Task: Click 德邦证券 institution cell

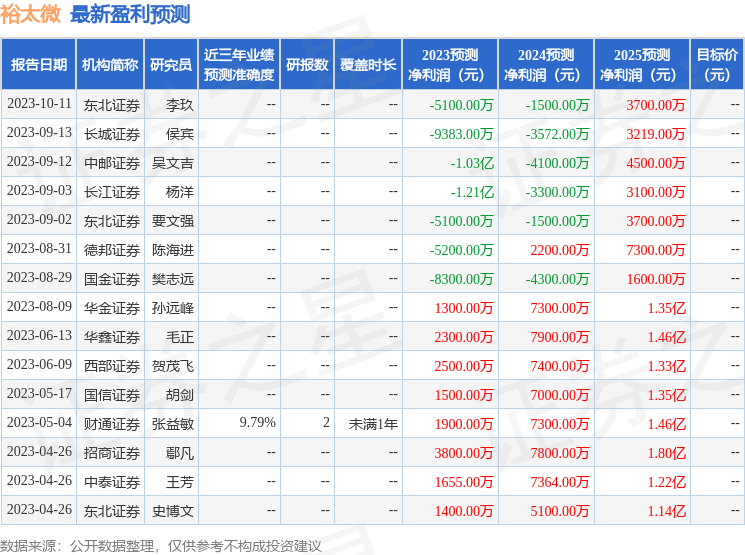Action: [112, 250]
